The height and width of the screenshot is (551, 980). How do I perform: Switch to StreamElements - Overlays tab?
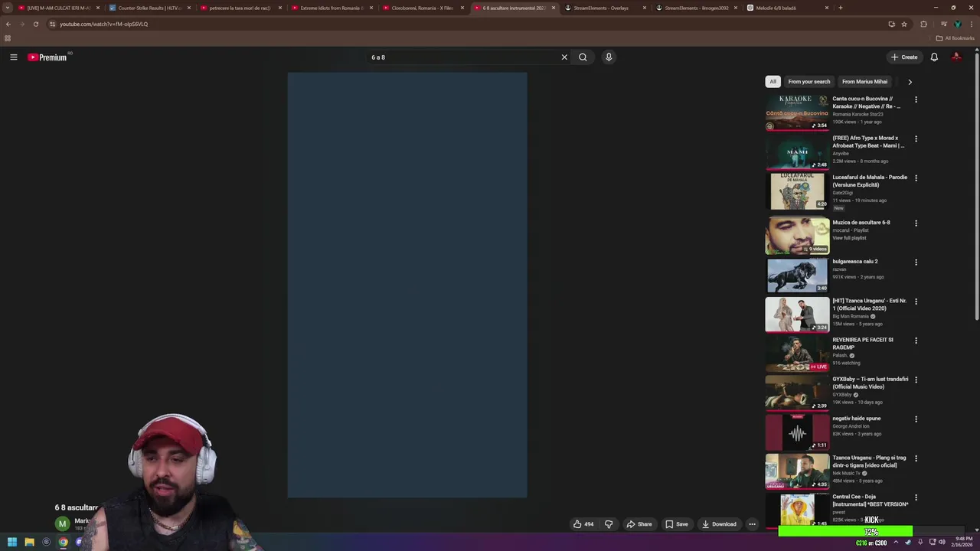pyautogui.click(x=605, y=8)
